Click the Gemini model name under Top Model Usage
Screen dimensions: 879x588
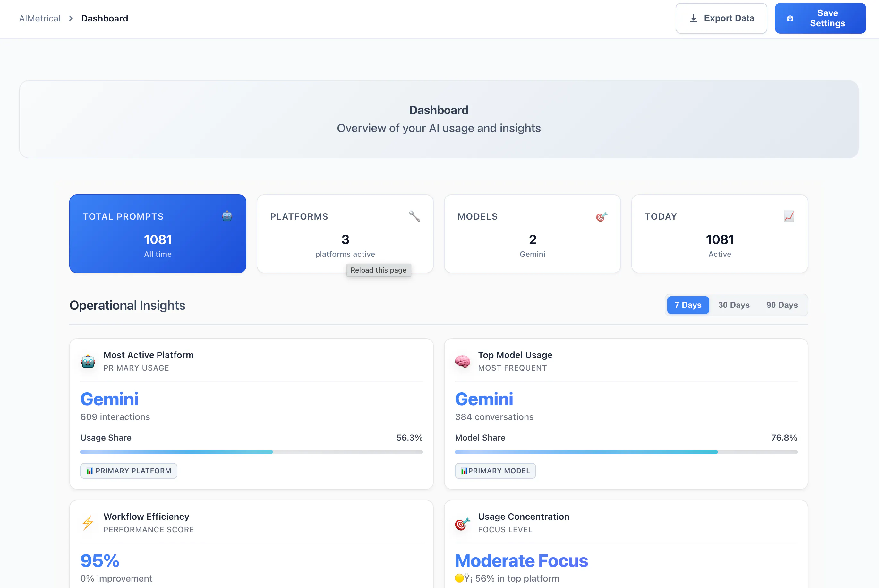point(484,399)
